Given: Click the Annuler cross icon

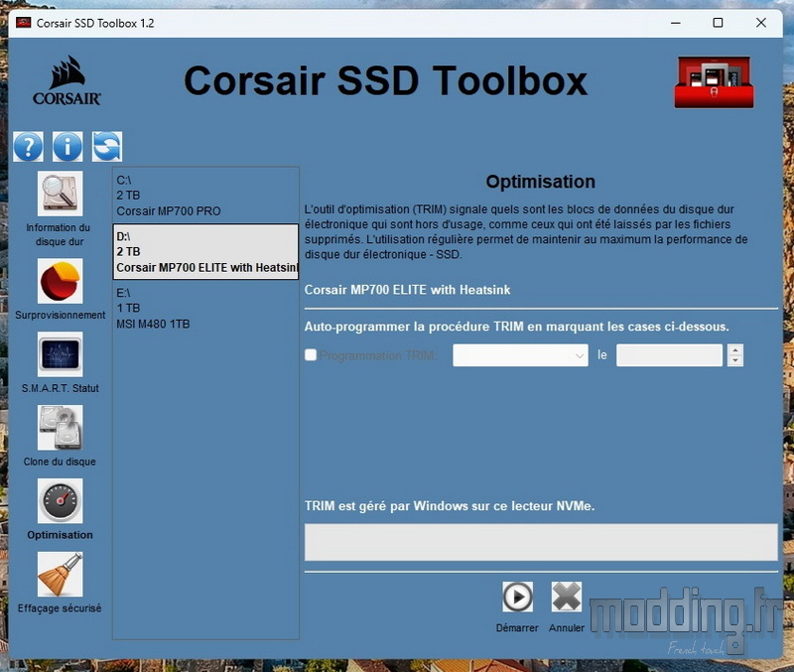Looking at the screenshot, I should (566, 597).
